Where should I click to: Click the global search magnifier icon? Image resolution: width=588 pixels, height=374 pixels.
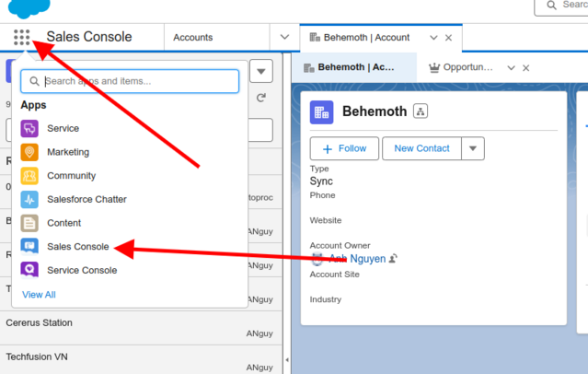point(551,5)
